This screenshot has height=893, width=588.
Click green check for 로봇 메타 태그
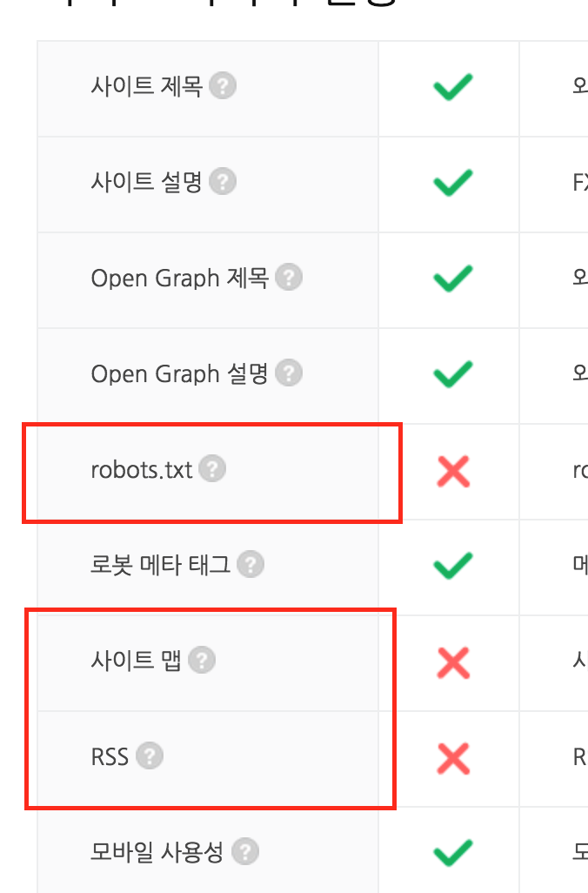(x=453, y=566)
